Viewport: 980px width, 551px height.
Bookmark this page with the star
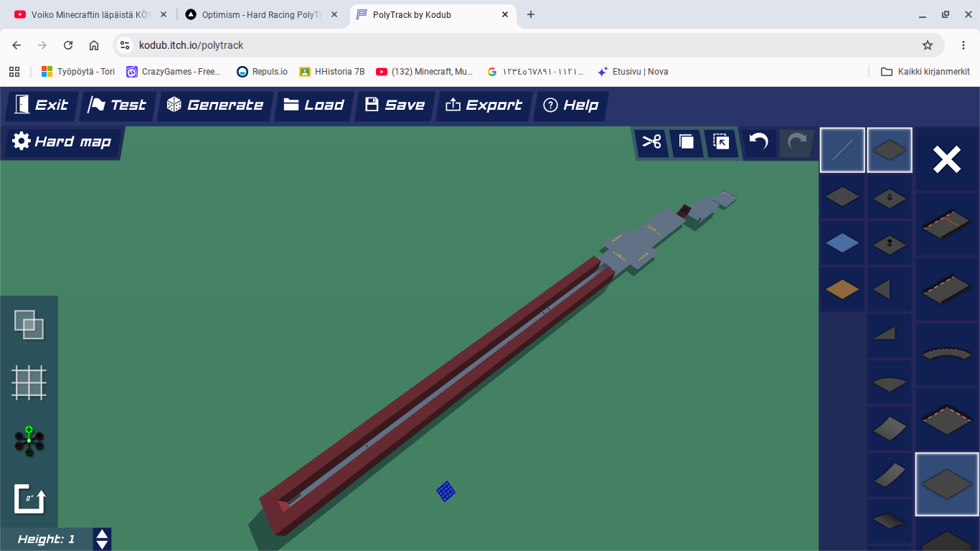click(928, 45)
